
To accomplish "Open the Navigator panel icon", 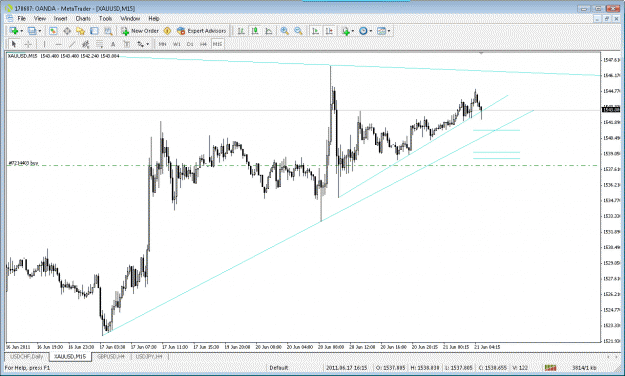I will point(81,31).
